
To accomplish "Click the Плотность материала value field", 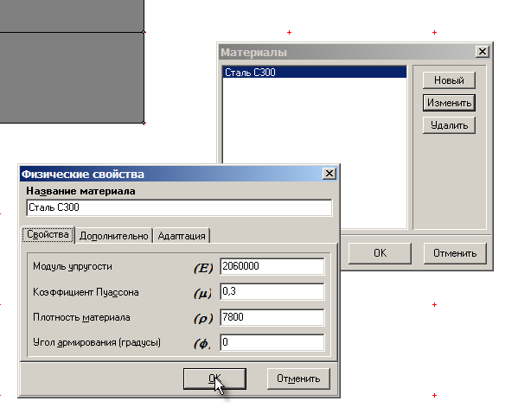I will 272,317.
